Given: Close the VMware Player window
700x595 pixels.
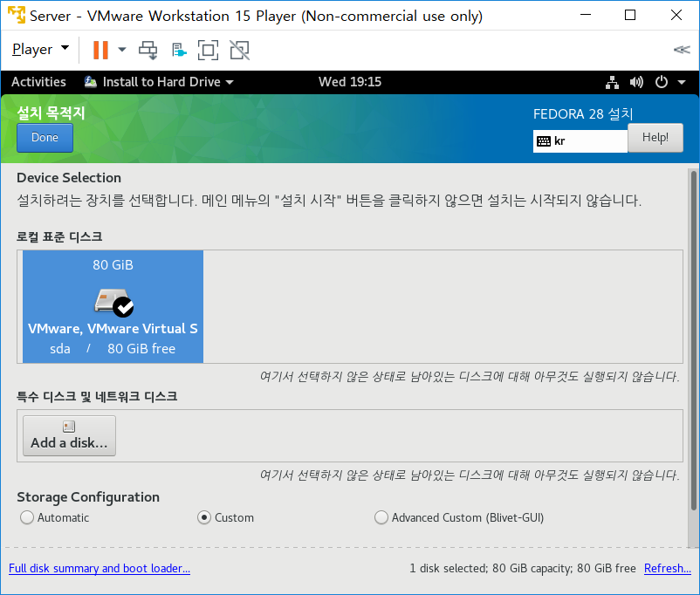Looking at the screenshot, I should point(676,15).
